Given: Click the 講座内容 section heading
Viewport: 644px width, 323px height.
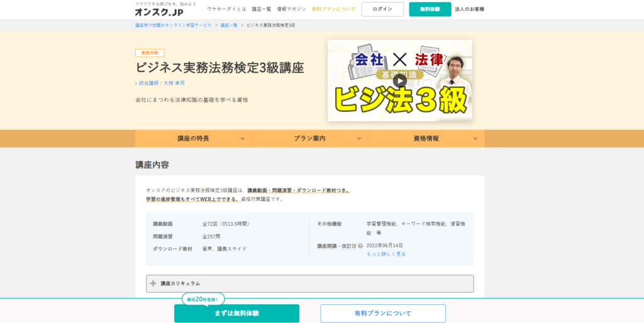Looking at the screenshot, I should [x=152, y=165].
